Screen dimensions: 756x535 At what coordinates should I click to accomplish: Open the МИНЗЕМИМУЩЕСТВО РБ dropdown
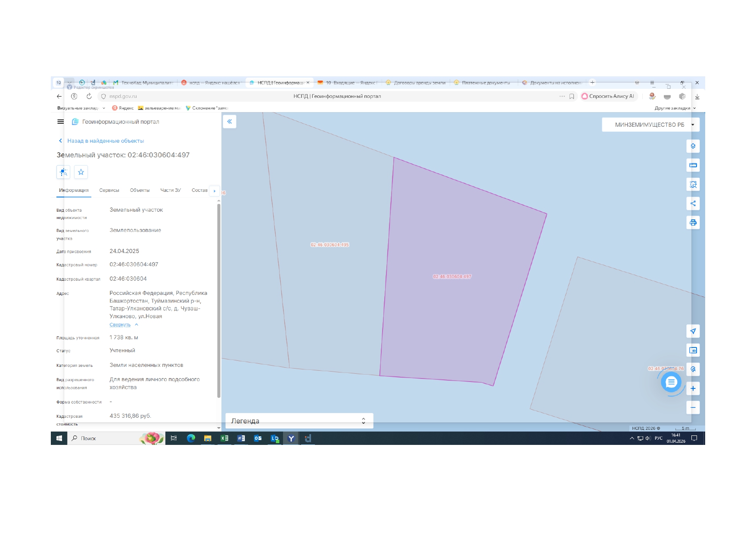coord(650,125)
